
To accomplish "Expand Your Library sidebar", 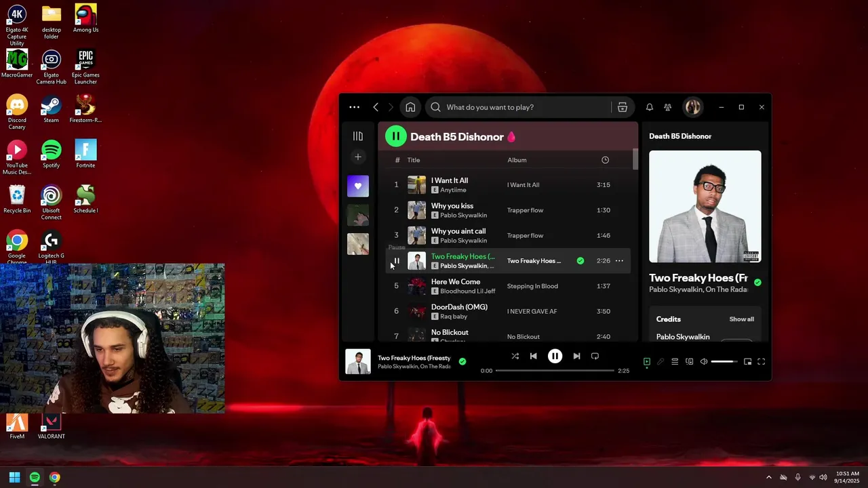I will click(358, 136).
